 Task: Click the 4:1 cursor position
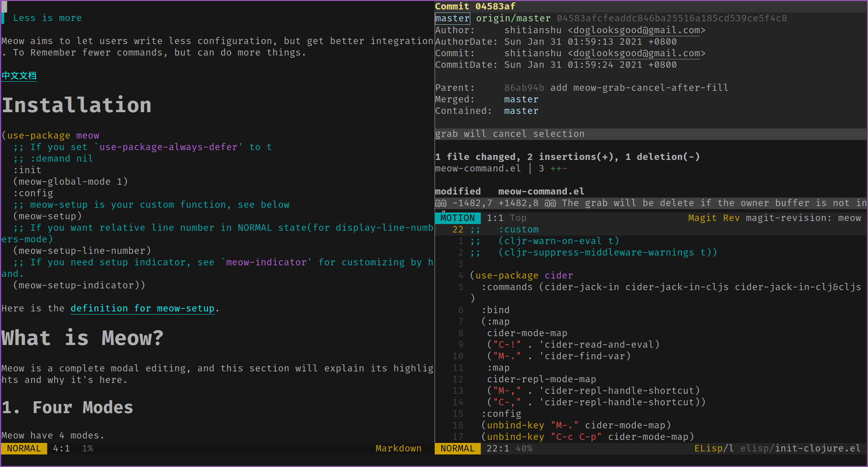61,448
